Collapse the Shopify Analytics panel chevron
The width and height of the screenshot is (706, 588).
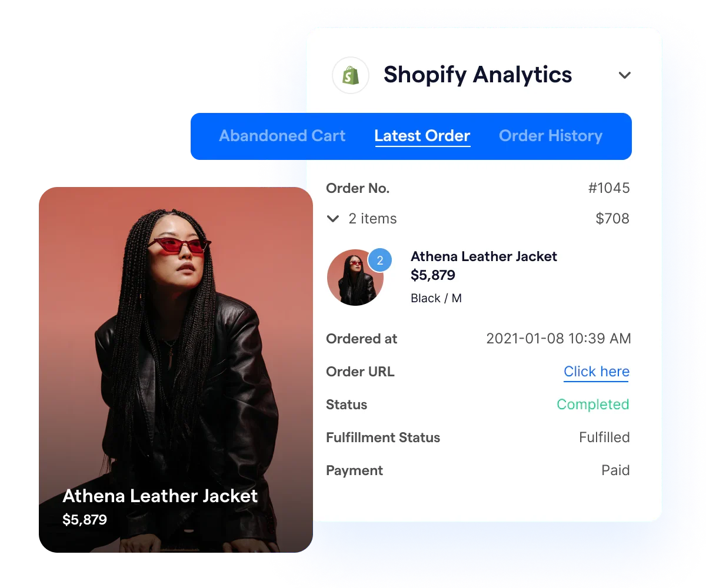[x=625, y=75]
